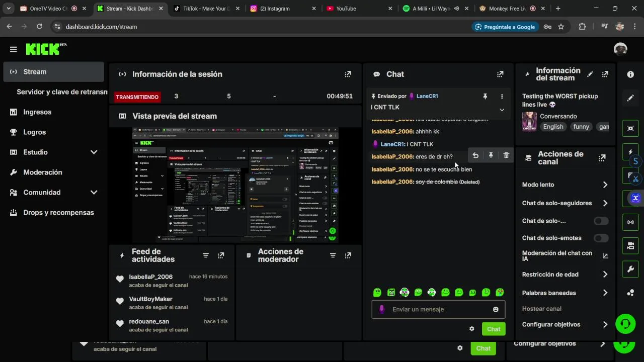Filter the Feed de actividades list

tap(206, 255)
